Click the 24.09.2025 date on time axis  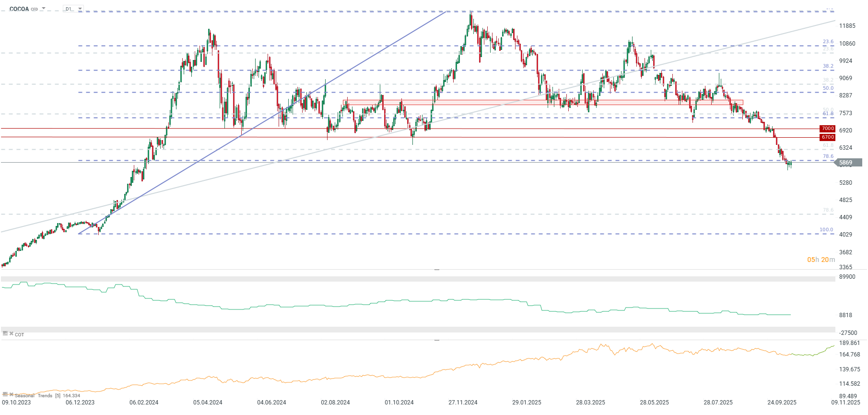[782, 403]
